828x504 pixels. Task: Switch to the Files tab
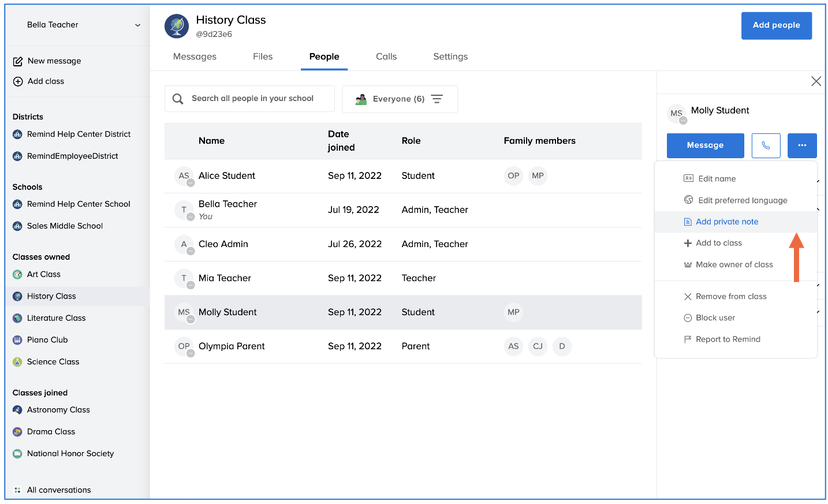(x=263, y=57)
